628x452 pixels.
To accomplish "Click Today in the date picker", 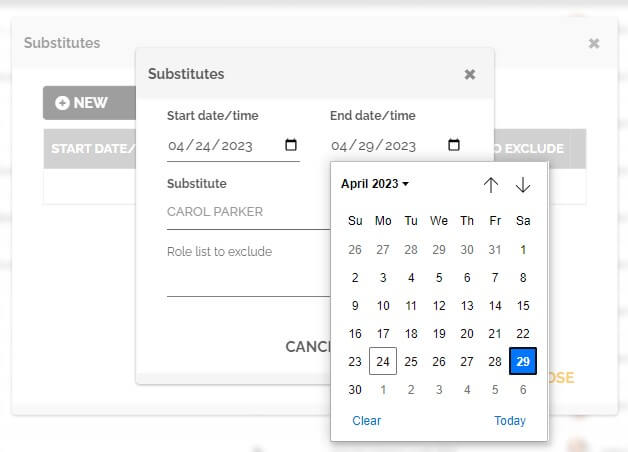I will click(x=509, y=421).
